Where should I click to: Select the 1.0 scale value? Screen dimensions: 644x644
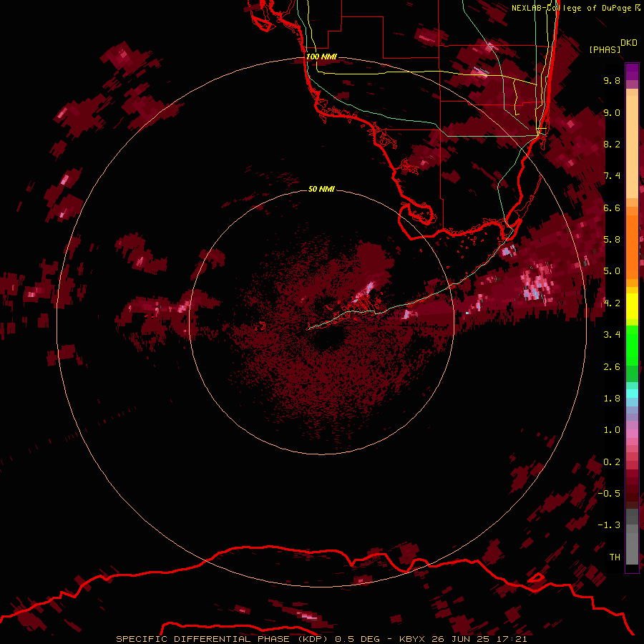click(612, 430)
